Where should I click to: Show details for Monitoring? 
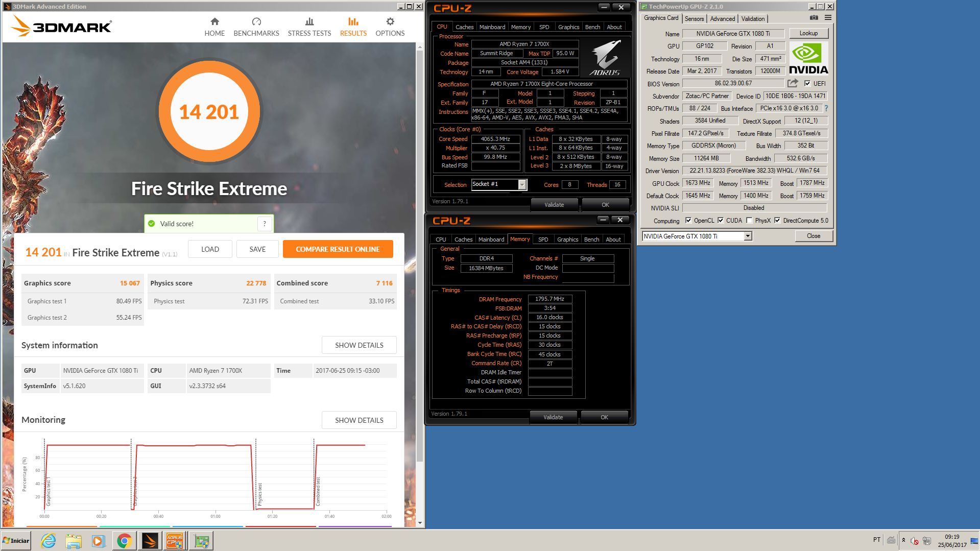[359, 420]
